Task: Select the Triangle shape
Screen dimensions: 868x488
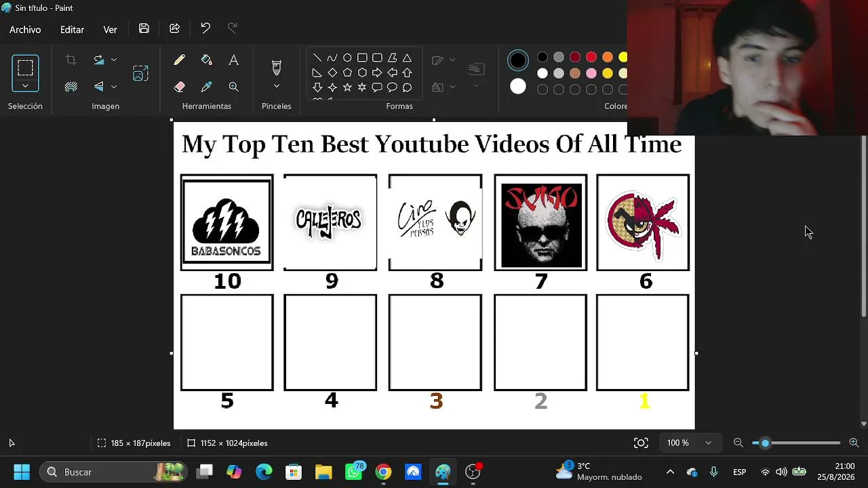Action: pos(407,58)
